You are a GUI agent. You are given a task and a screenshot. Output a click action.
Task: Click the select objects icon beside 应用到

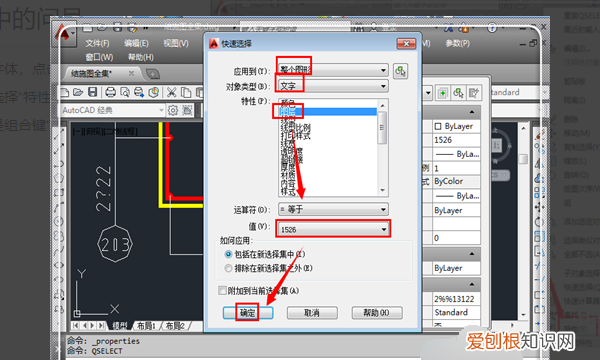(x=400, y=71)
